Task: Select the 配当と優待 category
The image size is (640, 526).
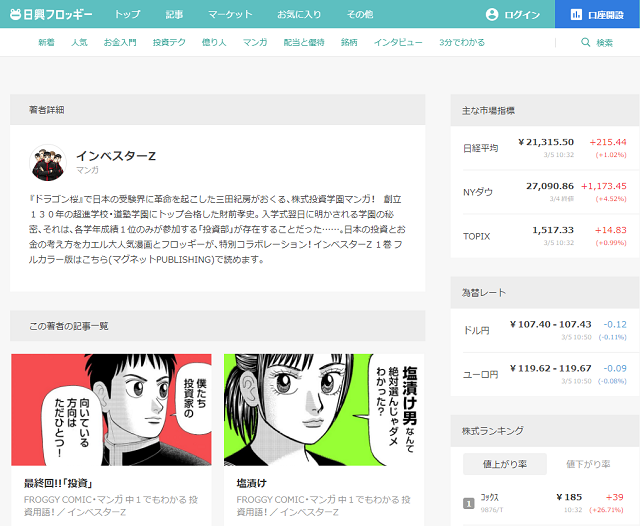Action: 304,42
